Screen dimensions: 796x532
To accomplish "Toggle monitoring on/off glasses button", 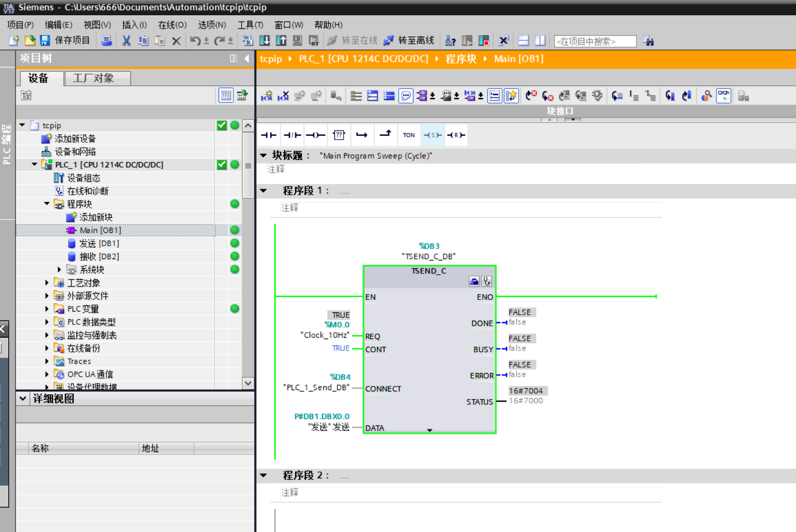I will [x=723, y=96].
